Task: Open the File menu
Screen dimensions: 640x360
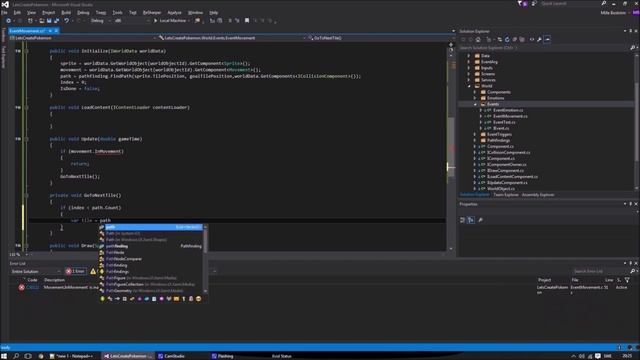Action: [4, 13]
